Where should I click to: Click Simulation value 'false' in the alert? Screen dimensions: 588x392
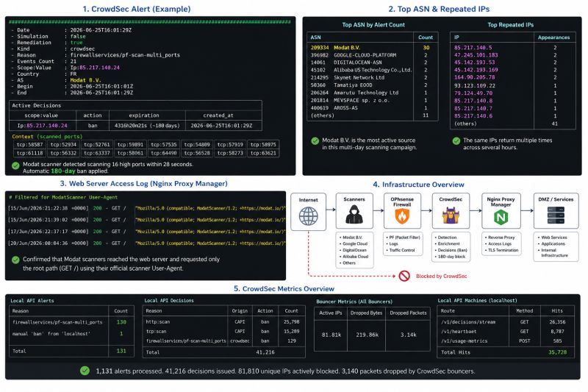pos(78,36)
